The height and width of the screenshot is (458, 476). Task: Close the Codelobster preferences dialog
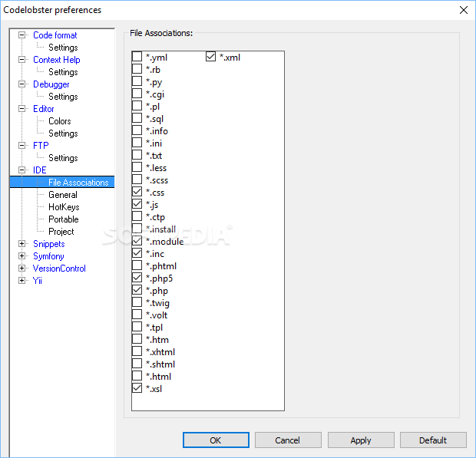pos(463,10)
